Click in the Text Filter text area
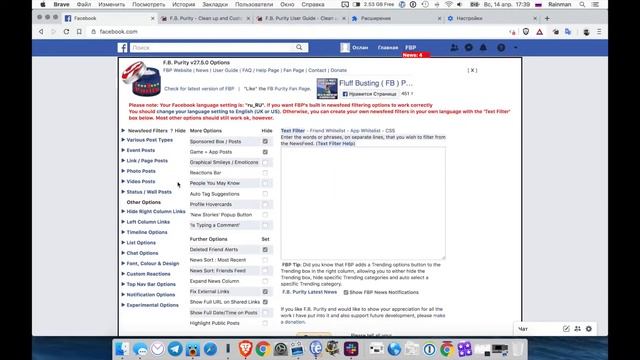640x360 pixels. (x=363, y=203)
